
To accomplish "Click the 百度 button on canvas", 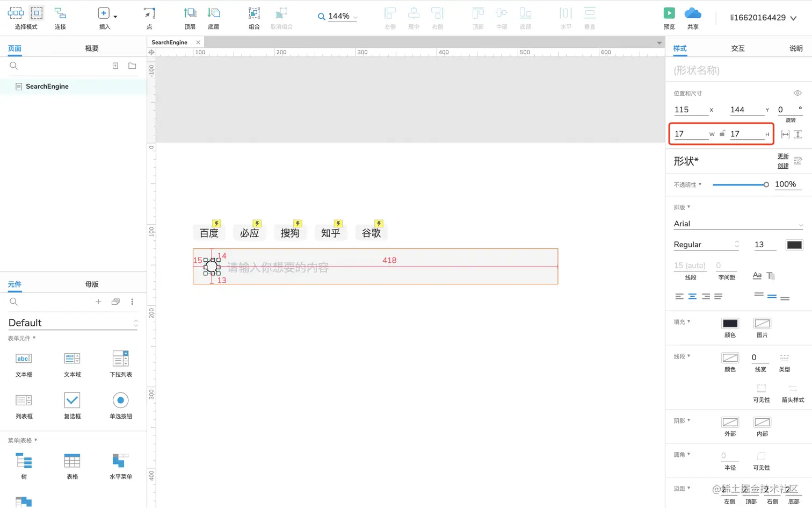I will [209, 233].
